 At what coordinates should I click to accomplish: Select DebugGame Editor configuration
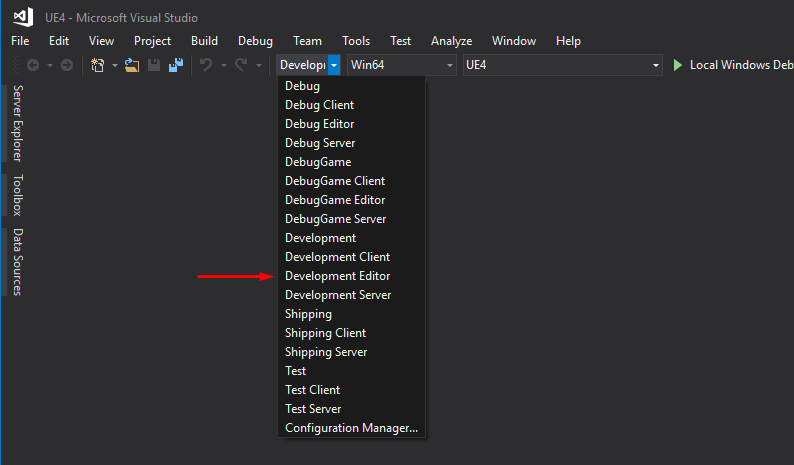coord(351,200)
